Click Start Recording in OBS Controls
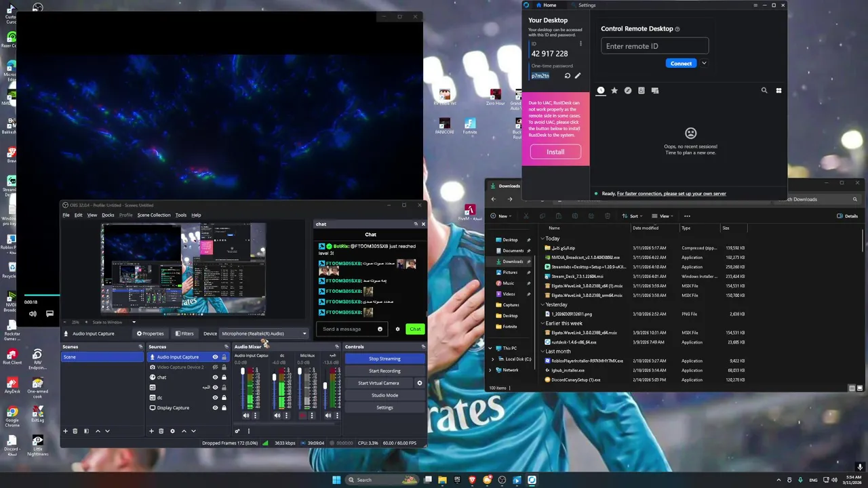 tap(384, 371)
